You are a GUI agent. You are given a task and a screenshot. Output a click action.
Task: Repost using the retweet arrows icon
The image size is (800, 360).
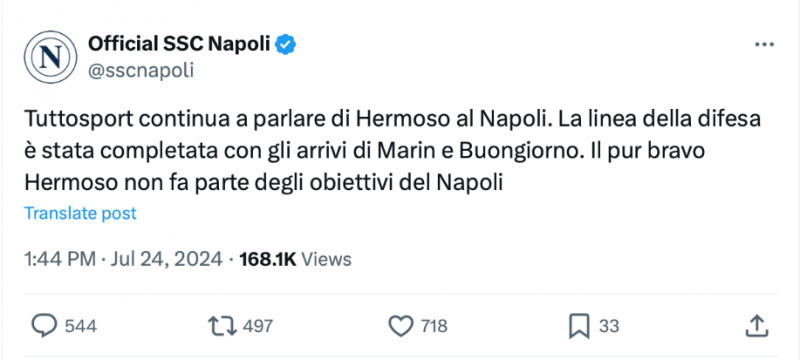[222, 326]
